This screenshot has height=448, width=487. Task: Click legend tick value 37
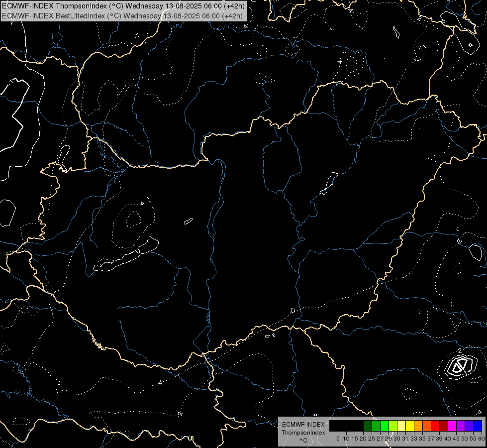(431, 439)
